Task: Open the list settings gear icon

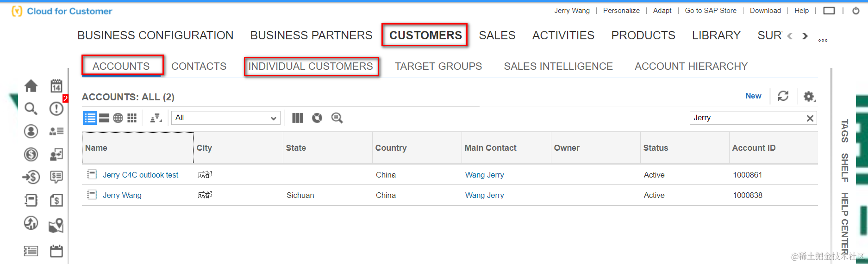Action: tap(809, 96)
